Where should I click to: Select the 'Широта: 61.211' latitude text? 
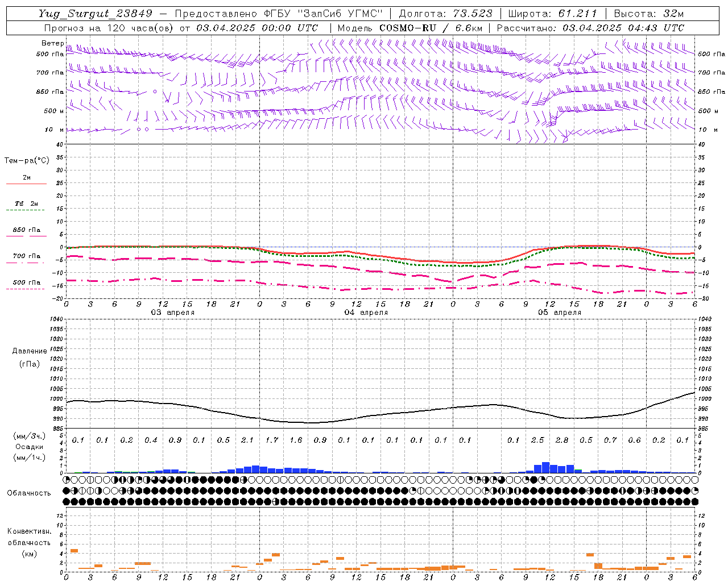pos(552,14)
